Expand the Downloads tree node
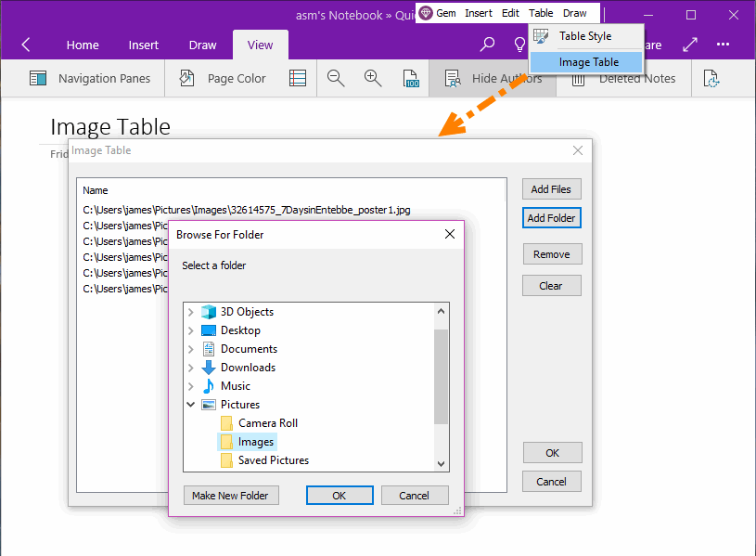 pyautogui.click(x=191, y=368)
